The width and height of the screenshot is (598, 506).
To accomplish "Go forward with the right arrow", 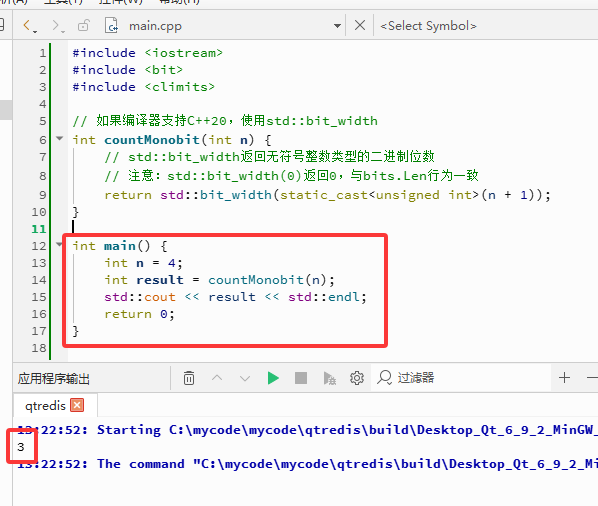I will click(57, 26).
